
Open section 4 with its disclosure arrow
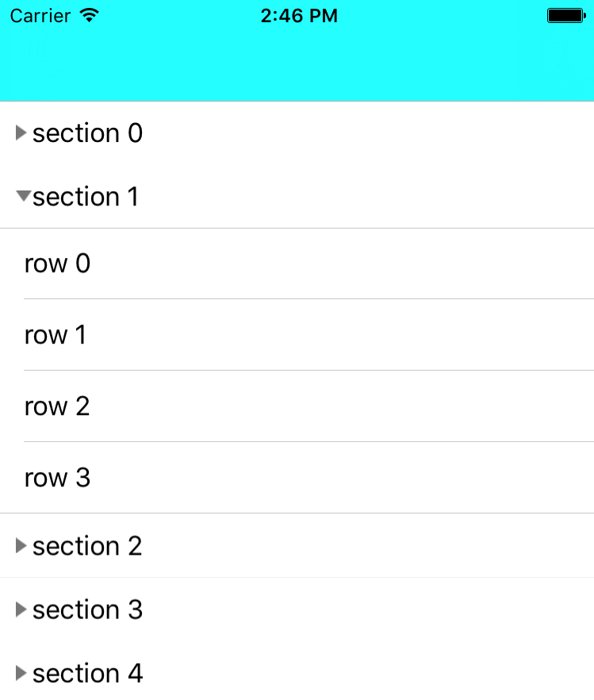pyautogui.click(x=21, y=673)
